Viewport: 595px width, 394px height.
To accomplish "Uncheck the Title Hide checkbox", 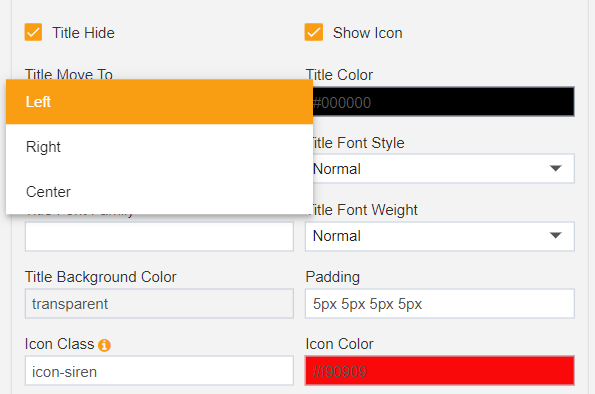I will (33, 32).
